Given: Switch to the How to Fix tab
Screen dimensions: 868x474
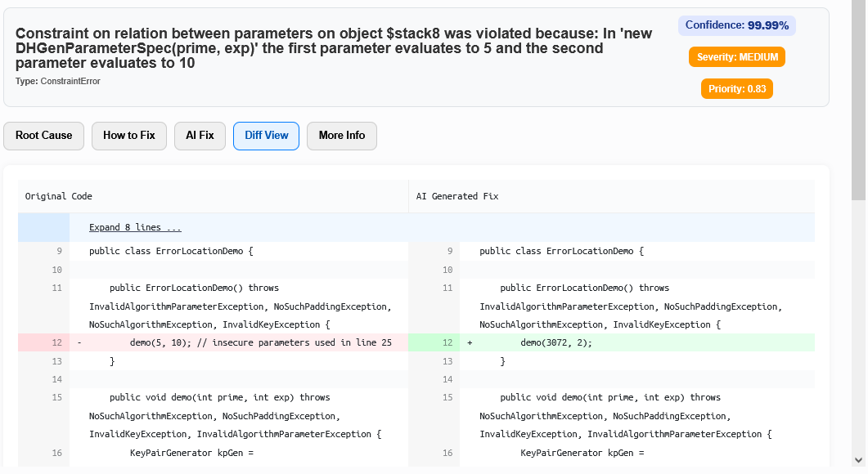Looking at the screenshot, I should pyautogui.click(x=129, y=136).
